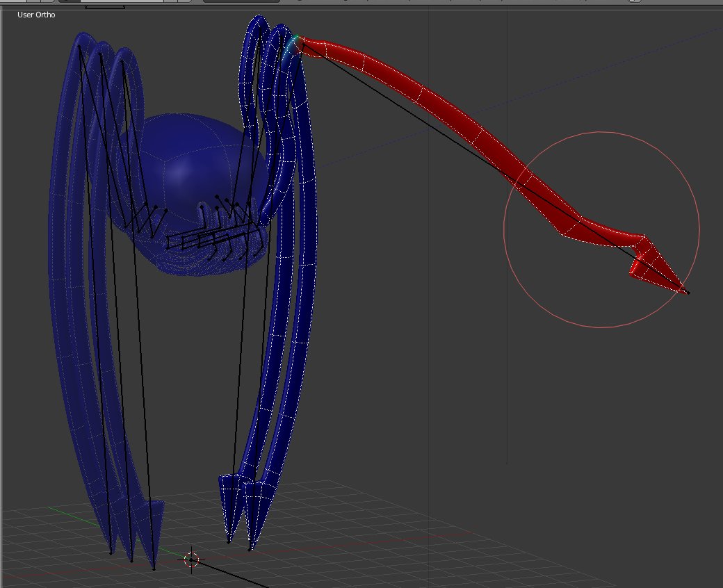Click the "User Ortho" view label
Image resolution: width=723 pixels, height=588 pixels.
click(36, 15)
